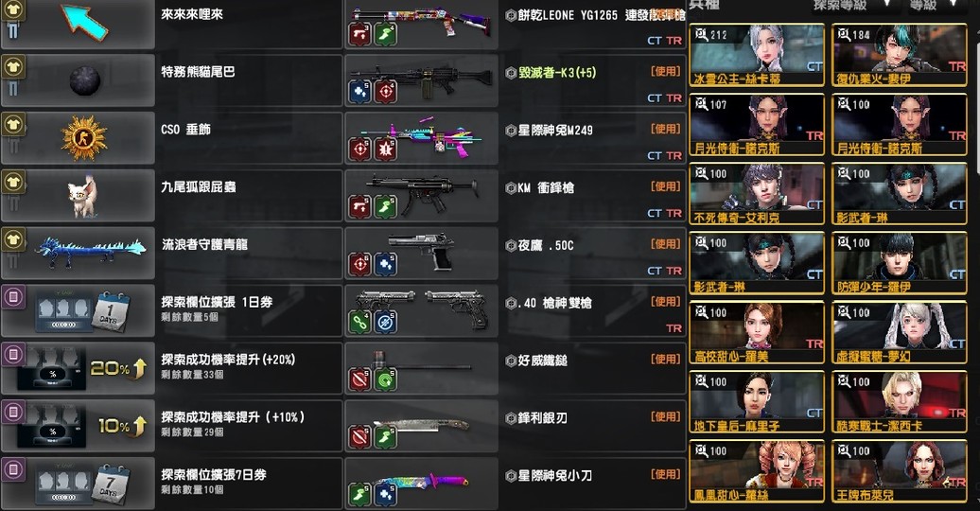Screen dimensions: 980x511
Task: Click the red crosshair enhancement icon on 毀滅者-K3
Action: [x=385, y=92]
